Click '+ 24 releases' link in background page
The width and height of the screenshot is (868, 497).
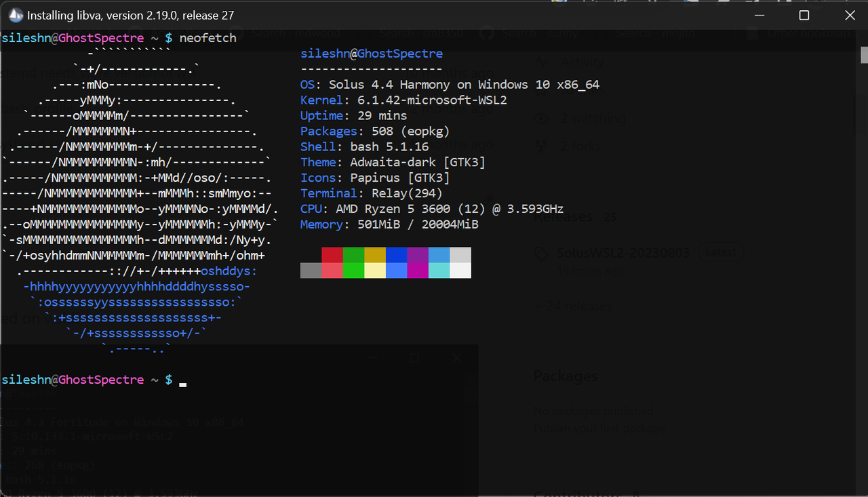(x=573, y=306)
